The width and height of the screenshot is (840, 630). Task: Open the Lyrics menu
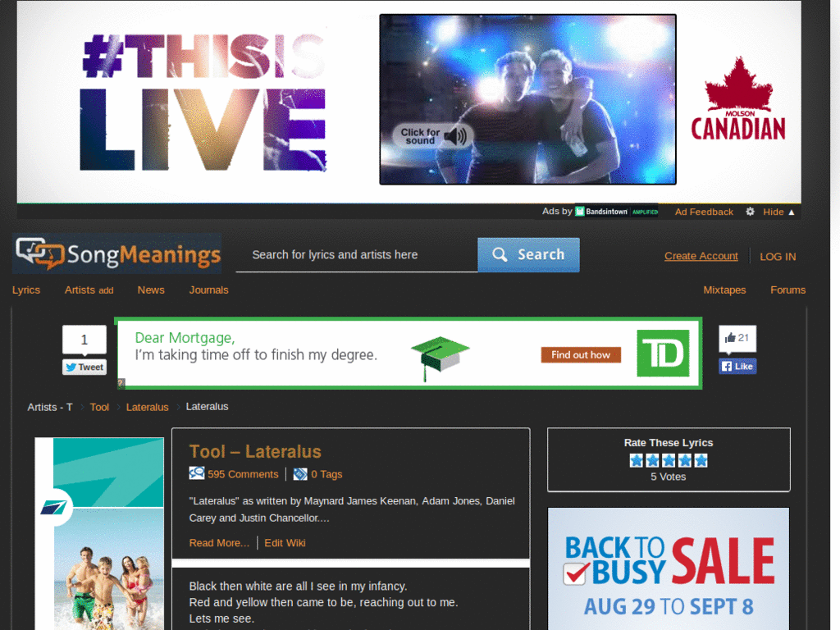click(x=26, y=290)
